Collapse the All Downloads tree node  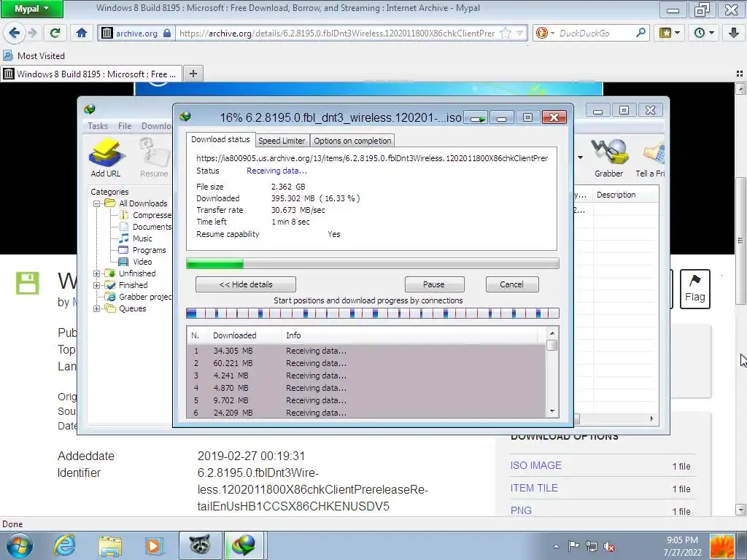[x=96, y=203]
